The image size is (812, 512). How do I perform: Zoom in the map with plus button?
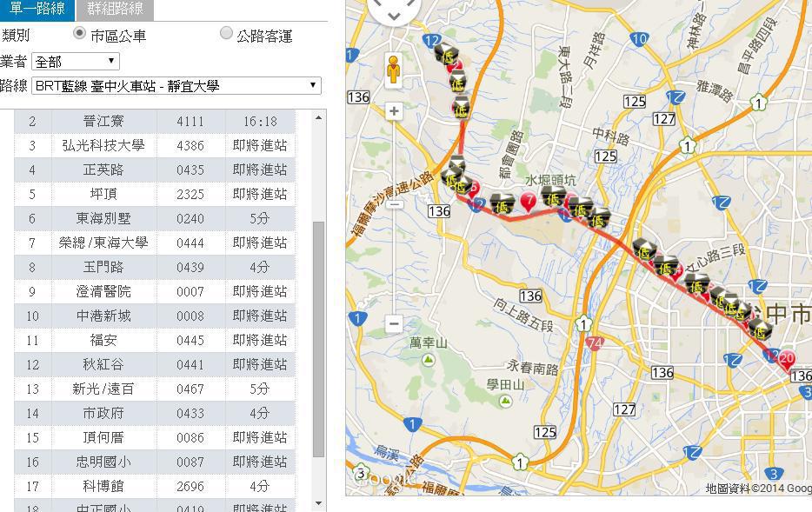(394, 110)
